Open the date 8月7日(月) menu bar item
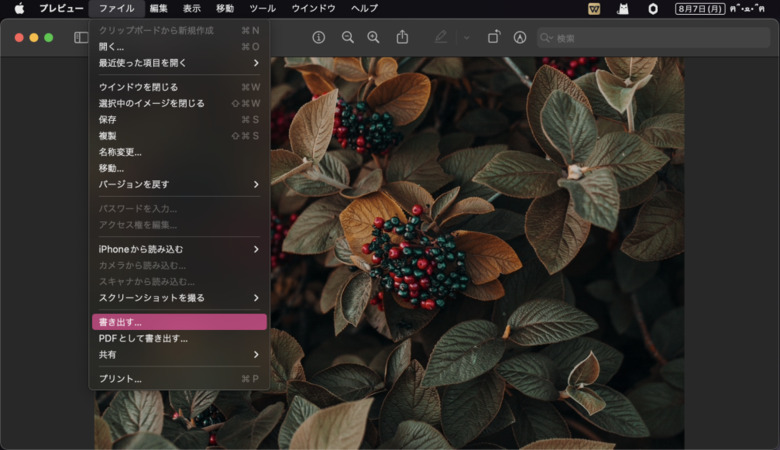 pyautogui.click(x=700, y=8)
